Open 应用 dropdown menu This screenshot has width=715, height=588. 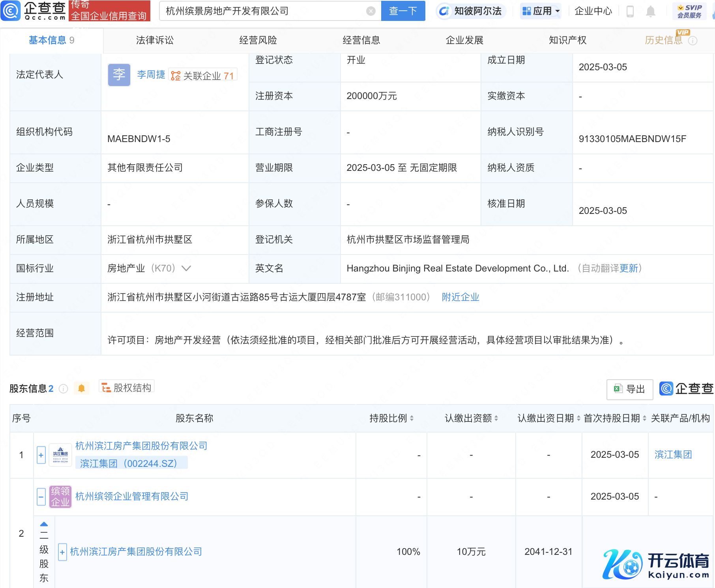point(541,11)
